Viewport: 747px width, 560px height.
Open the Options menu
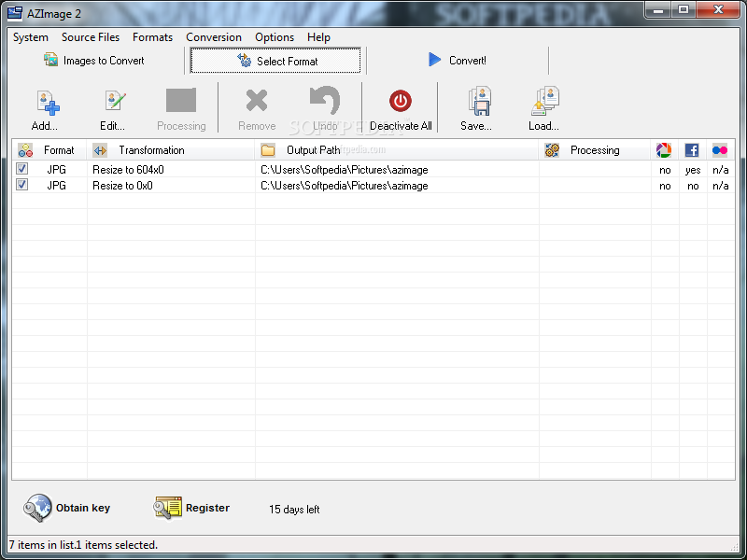pyautogui.click(x=275, y=37)
